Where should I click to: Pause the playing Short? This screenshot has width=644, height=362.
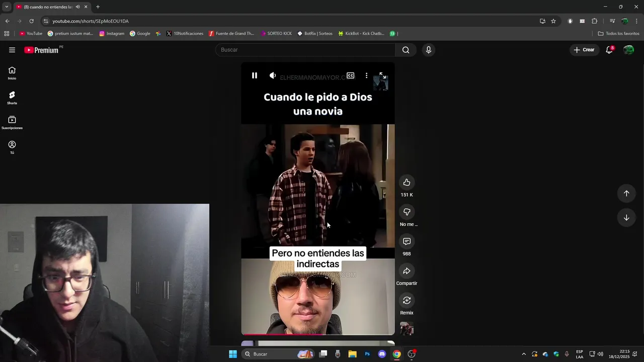255,75
